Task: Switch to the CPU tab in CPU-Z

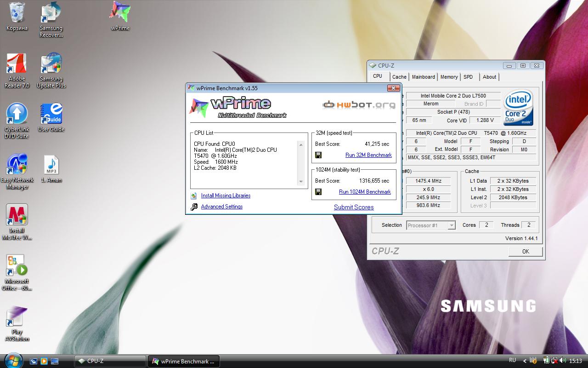Action: point(378,76)
